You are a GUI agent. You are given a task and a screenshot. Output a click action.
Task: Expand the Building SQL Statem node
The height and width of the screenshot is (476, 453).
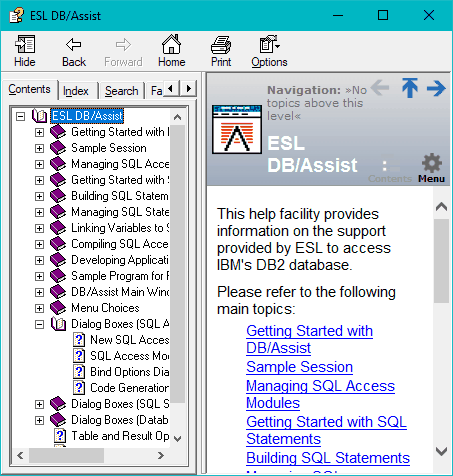39,196
